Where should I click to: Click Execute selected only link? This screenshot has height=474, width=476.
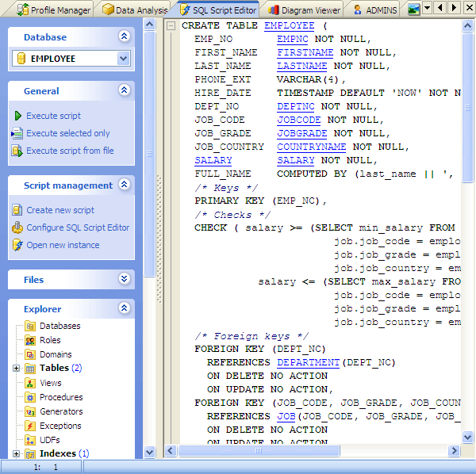pyautogui.click(x=68, y=133)
